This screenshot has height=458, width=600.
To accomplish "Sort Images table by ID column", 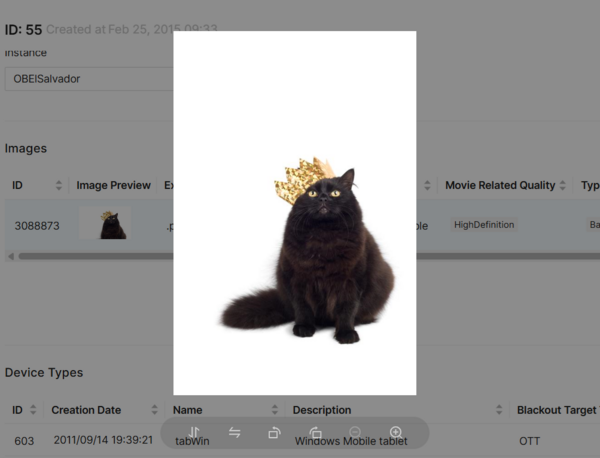I will click(59, 185).
